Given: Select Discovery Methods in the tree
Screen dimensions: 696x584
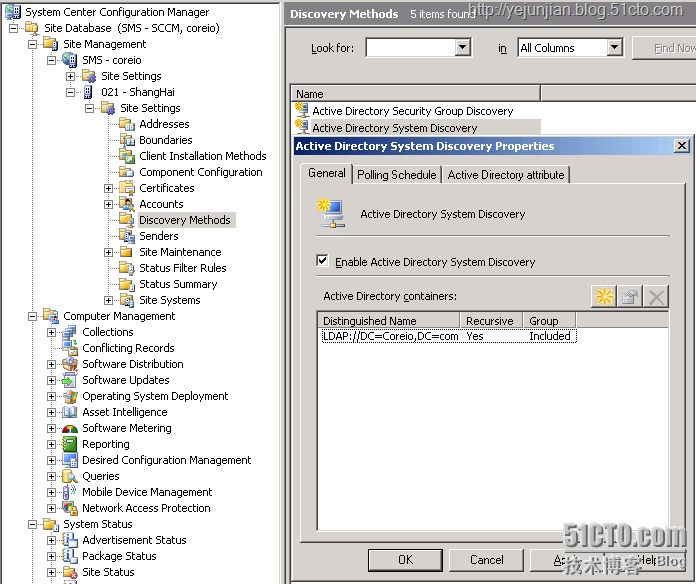Looking at the screenshot, I should pos(185,220).
